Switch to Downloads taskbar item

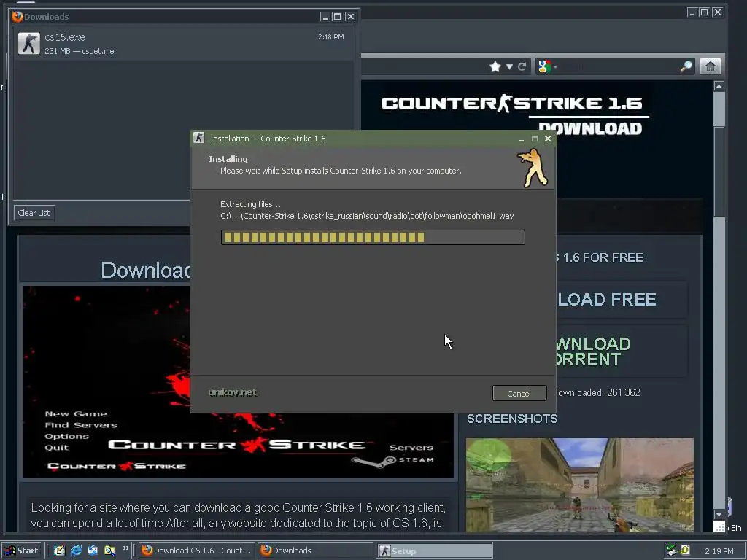(x=316, y=551)
